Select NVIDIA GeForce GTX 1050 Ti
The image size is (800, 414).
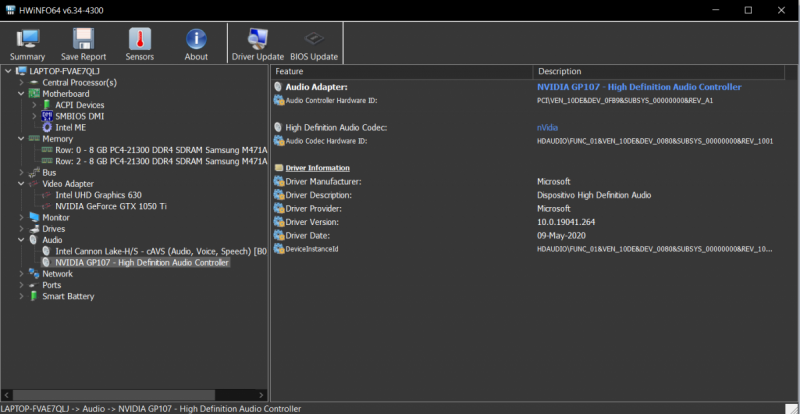click(x=111, y=206)
